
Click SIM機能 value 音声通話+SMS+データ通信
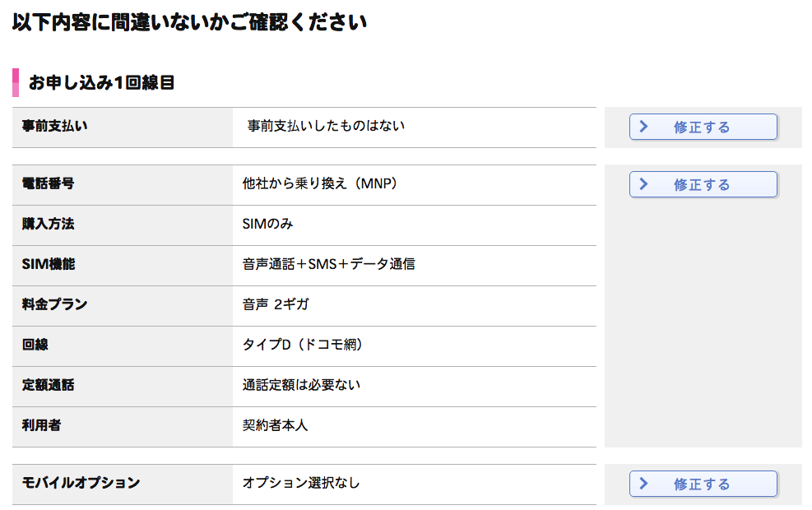click(x=329, y=264)
